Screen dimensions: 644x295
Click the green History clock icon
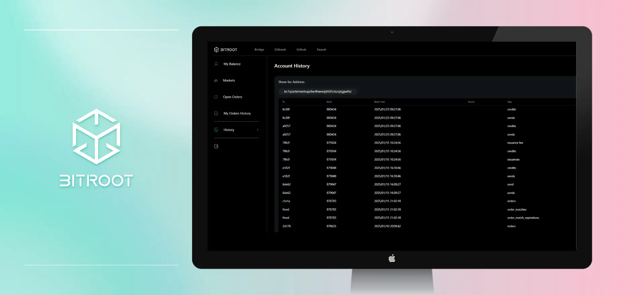[x=216, y=130]
